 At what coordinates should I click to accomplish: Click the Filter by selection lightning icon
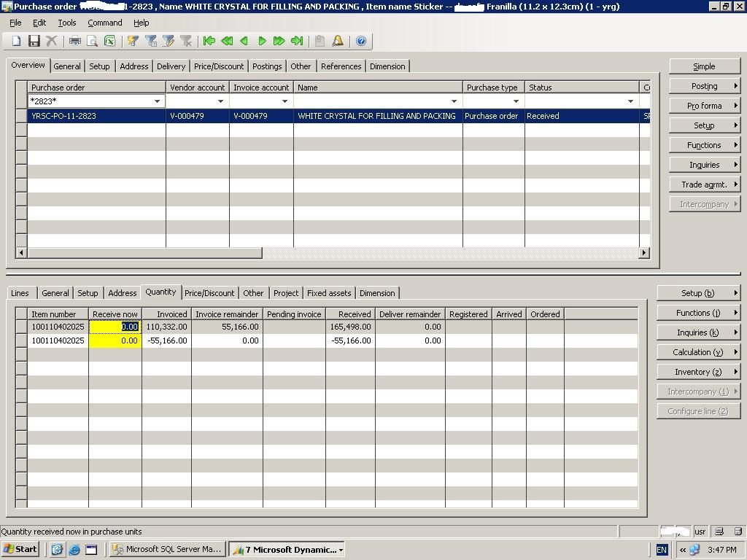pyautogui.click(x=133, y=41)
